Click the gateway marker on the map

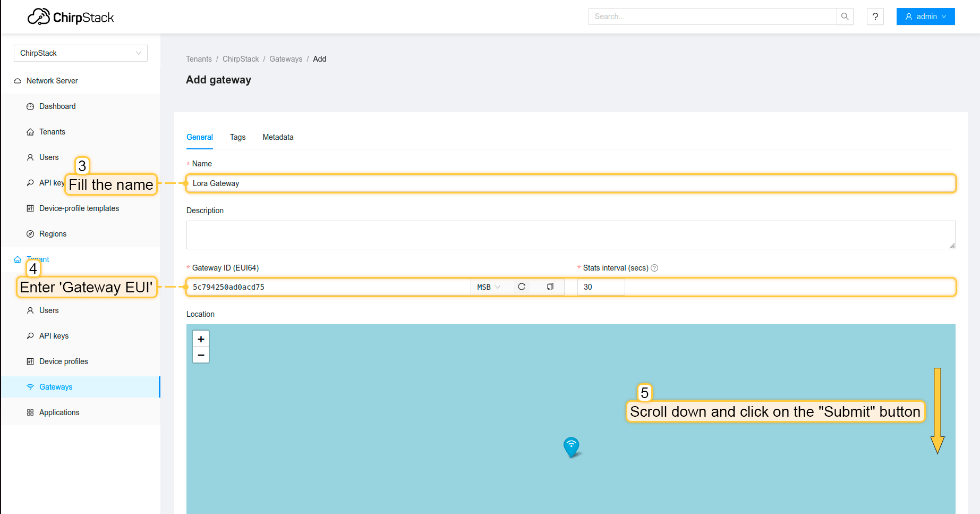pyautogui.click(x=571, y=446)
